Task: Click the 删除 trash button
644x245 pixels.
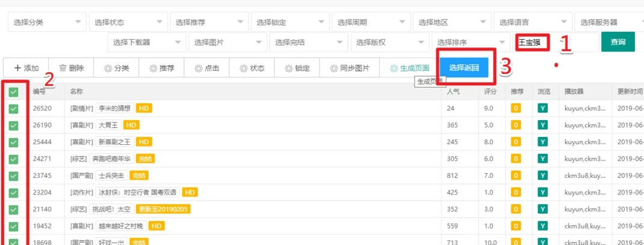Action: click(x=71, y=68)
